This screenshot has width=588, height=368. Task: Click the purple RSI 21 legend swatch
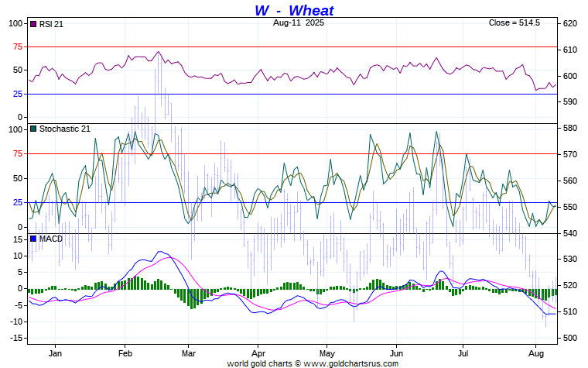pyautogui.click(x=33, y=24)
